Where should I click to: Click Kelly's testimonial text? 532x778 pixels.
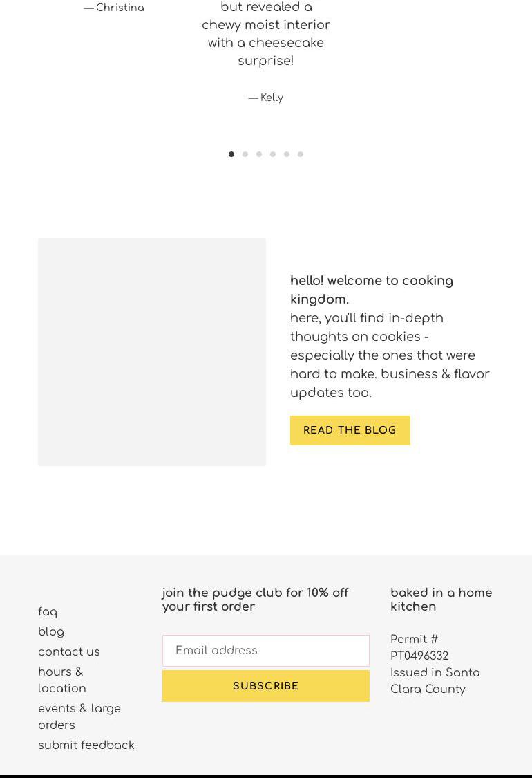(x=265, y=34)
